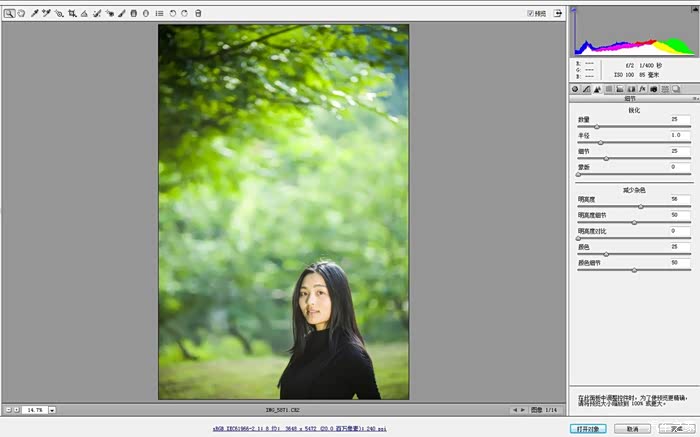This screenshot has width=700, height=437.
Task: Click the 取消 cancel button
Action: coord(632,429)
